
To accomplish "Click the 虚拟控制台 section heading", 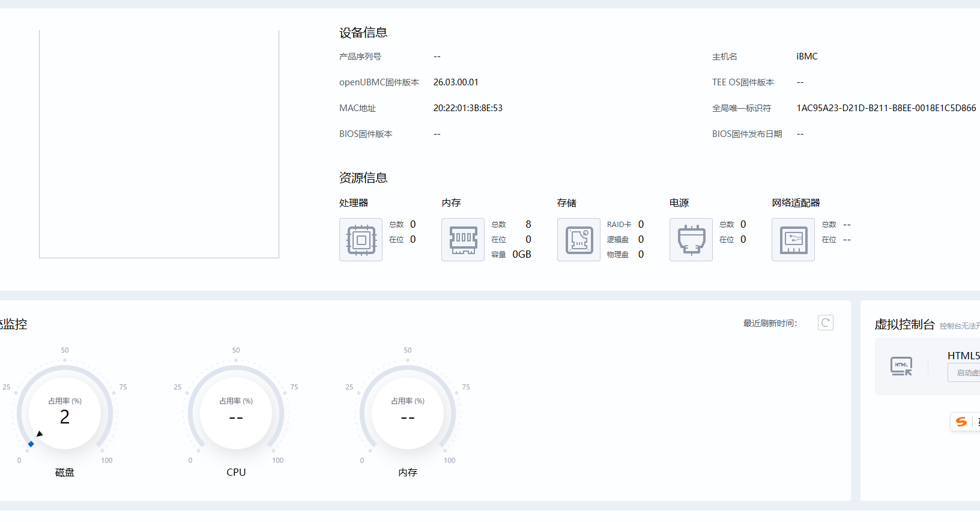I will (x=904, y=324).
